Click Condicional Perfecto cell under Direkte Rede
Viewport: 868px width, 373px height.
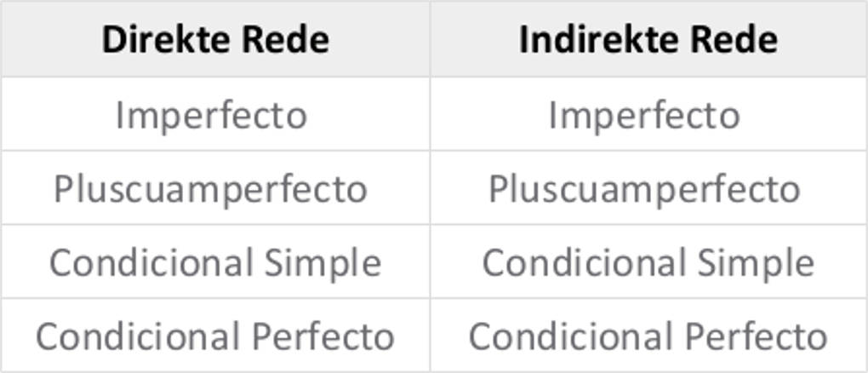tap(215, 336)
